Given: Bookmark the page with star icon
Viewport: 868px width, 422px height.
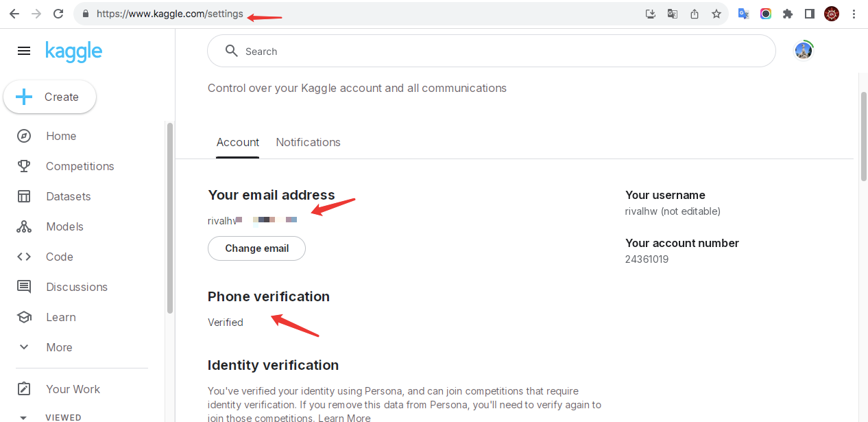Looking at the screenshot, I should [x=716, y=14].
